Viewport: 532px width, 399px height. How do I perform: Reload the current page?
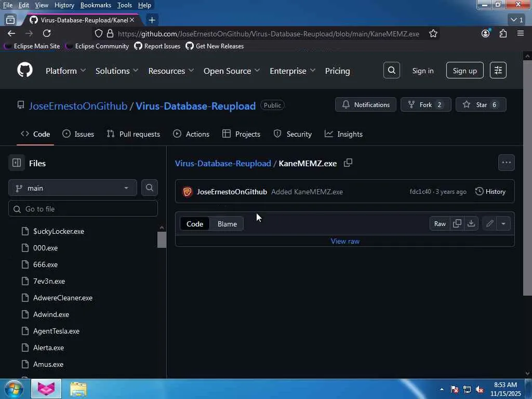pyautogui.click(x=47, y=33)
